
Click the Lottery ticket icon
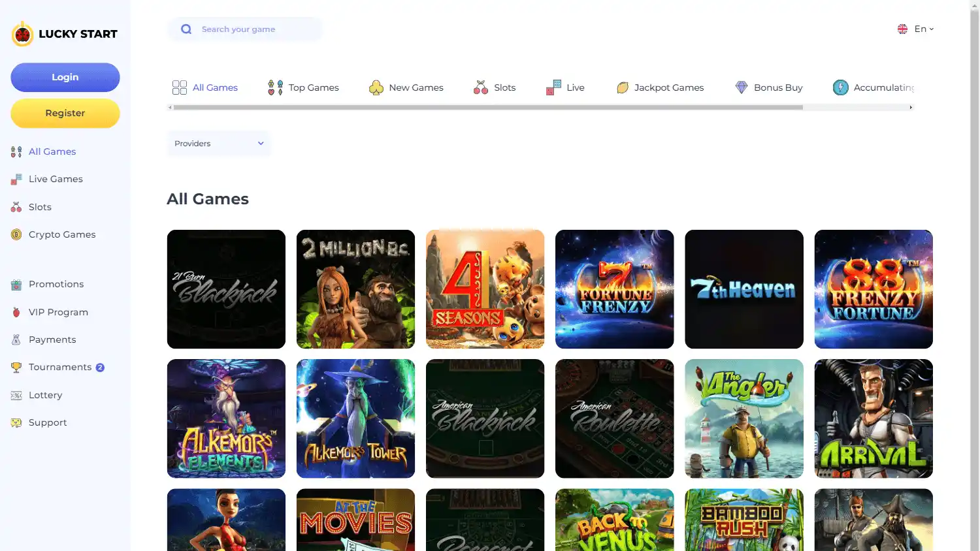point(16,395)
